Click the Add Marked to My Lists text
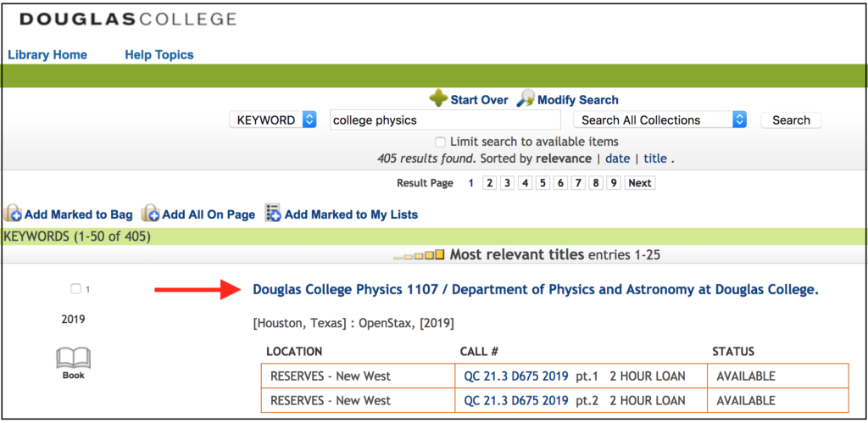This screenshot has width=868, height=423. 351,214
